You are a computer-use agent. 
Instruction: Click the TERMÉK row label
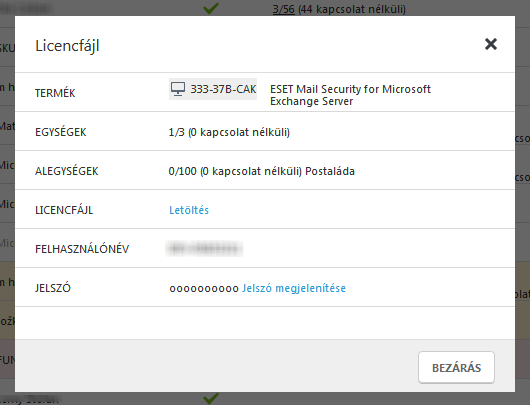(x=55, y=93)
